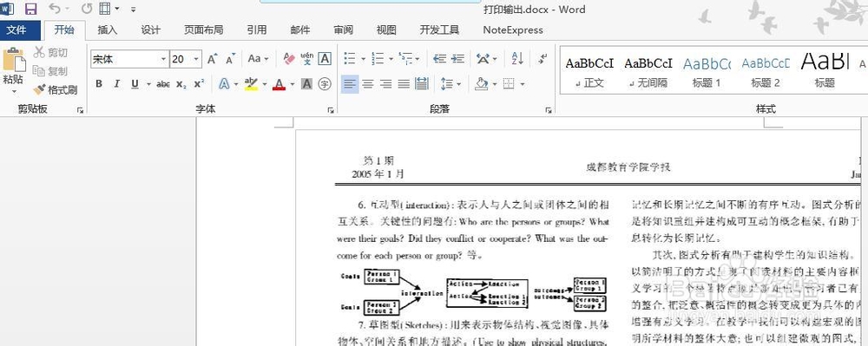The height and width of the screenshot is (346, 868).
Task: Toggle subscript formatting
Action: [181, 84]
